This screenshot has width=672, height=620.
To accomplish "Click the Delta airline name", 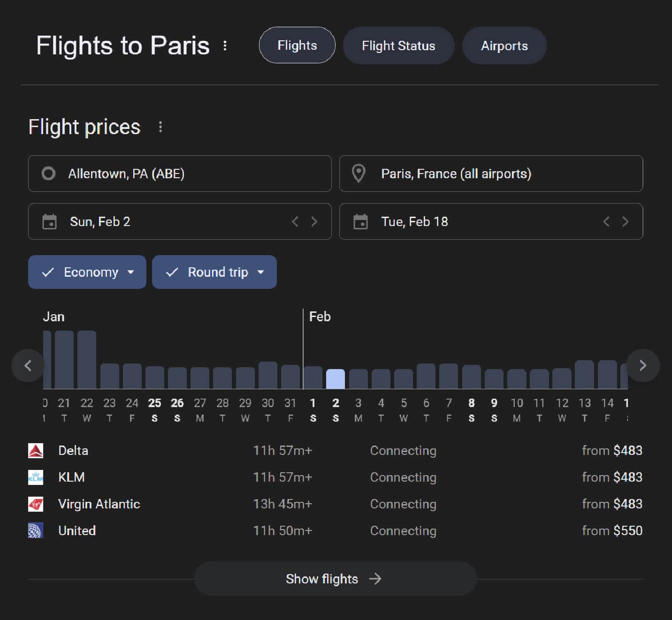I will pyautogui.click(x=73, y=451).
